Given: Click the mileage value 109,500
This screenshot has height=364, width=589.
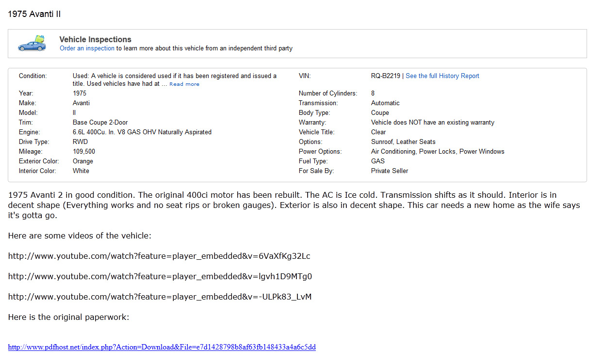Looking at the screenshot, I should click(84, 152).
